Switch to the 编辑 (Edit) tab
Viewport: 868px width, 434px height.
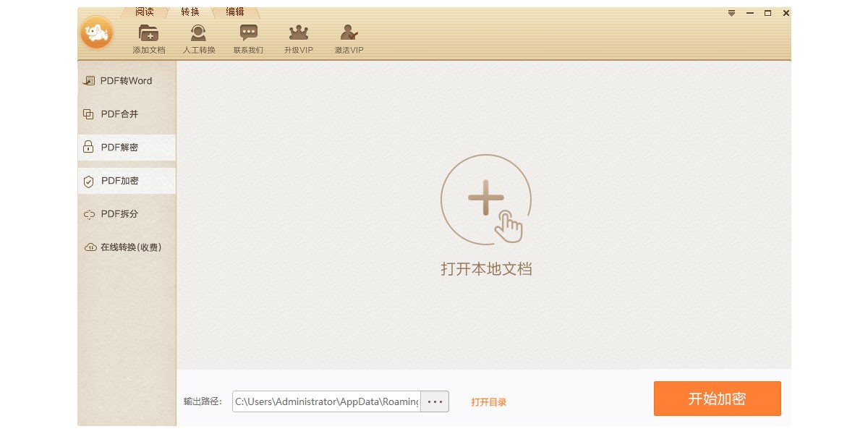[234, 12]
